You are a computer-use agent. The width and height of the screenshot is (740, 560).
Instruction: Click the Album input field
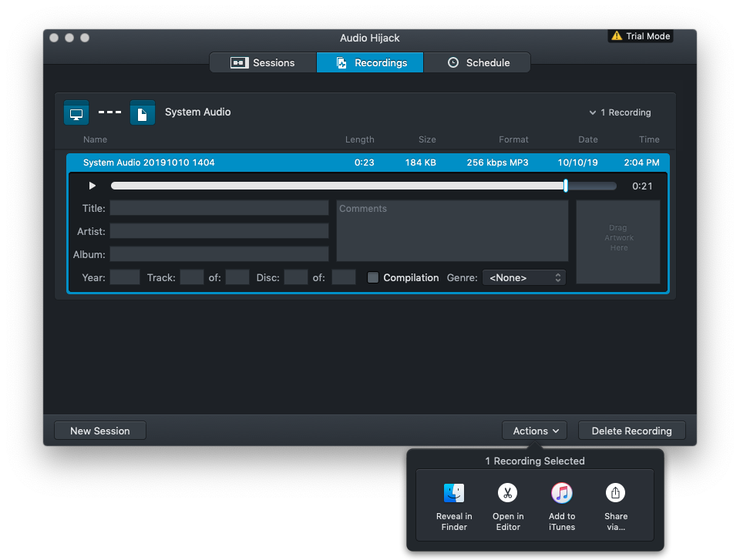tap(219, 254)
